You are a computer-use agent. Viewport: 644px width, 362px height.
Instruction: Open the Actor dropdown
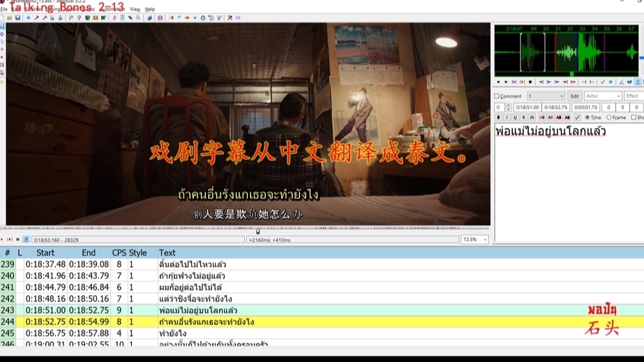point(603,96)
